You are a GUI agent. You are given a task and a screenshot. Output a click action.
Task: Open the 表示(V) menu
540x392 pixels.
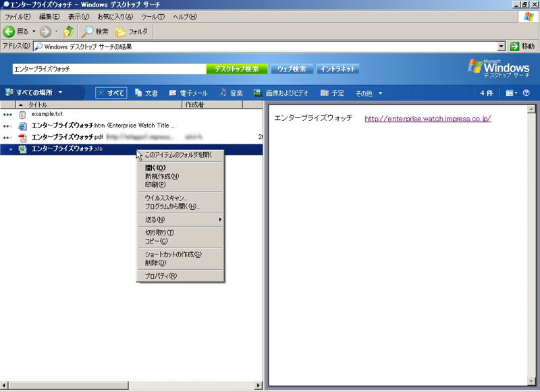click(x=78, y=16)
